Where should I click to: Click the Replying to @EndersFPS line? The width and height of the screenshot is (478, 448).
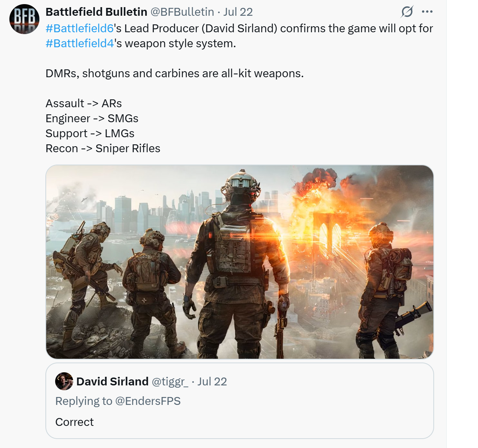[118, 401]
